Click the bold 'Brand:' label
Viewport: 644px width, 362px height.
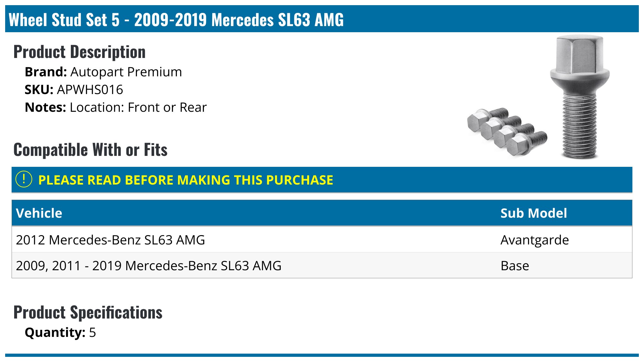(x=46, y=72)
